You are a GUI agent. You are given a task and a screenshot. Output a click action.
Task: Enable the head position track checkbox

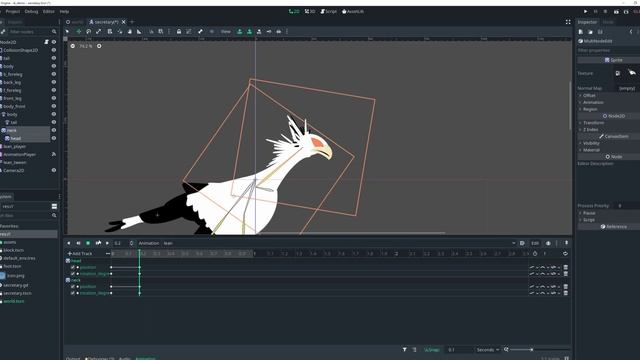pyautogui.click(x=73, y=267)
